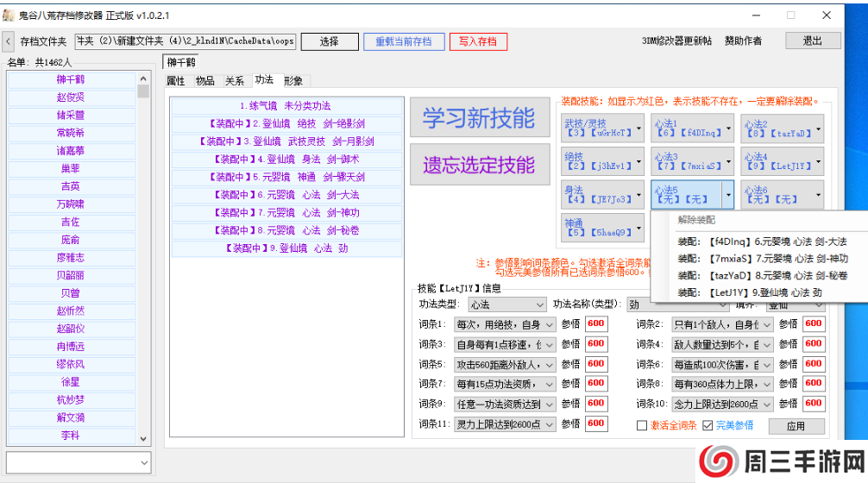Image resolution: width=868 pixels, height=483 pixels.
Task: Choose 解除装配 from the popup menu
Action: click(696, 220)
